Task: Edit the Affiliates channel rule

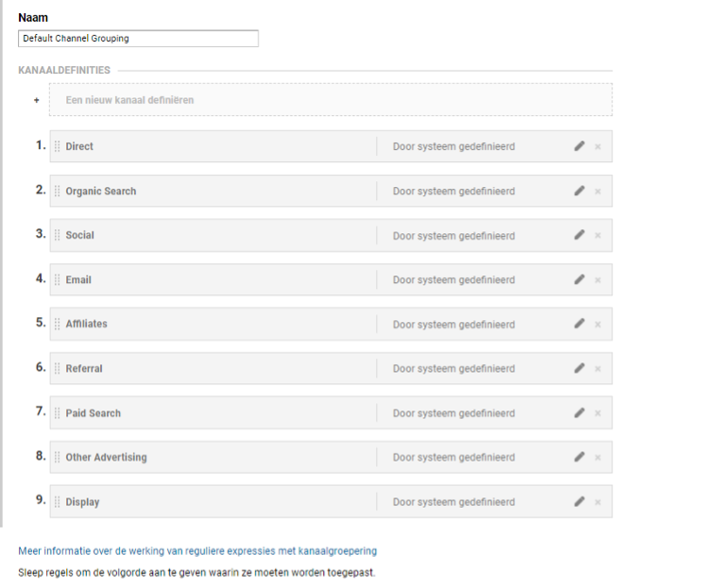Action: (579, 324)
